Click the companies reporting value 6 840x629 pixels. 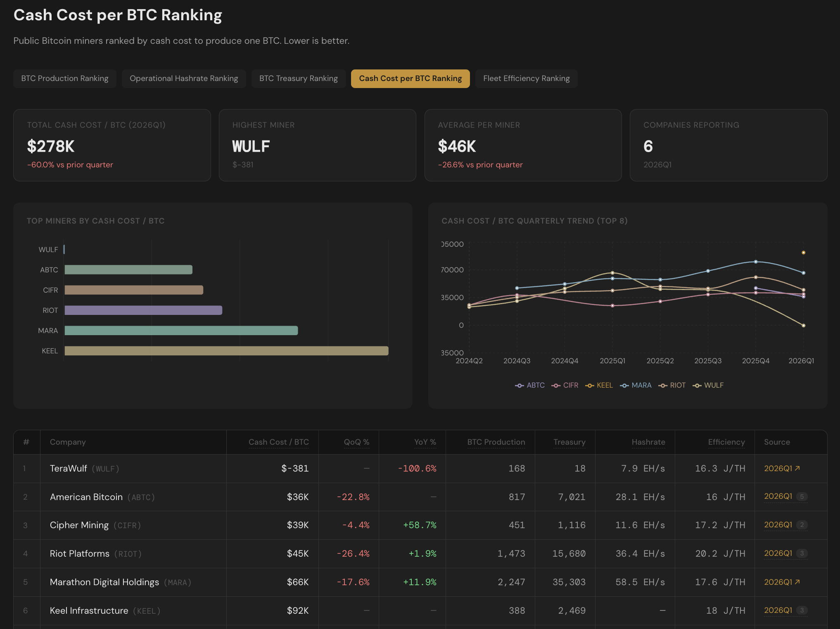click(648, 146)
